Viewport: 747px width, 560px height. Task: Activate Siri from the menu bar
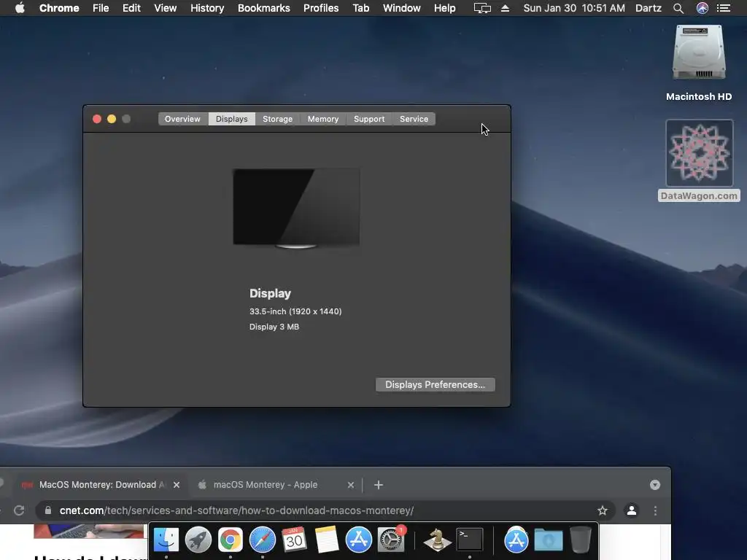coord(703,8)
